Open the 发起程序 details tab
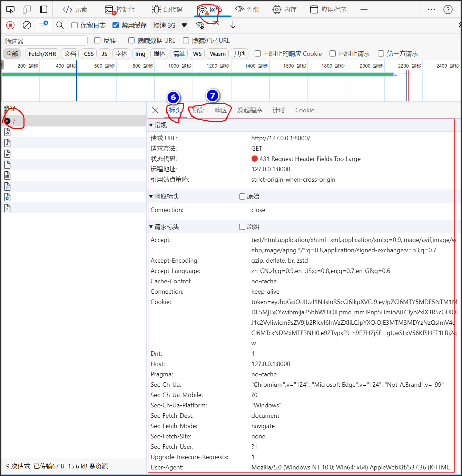The height and width of the screenshot is (476, 462). coord(250,110)
